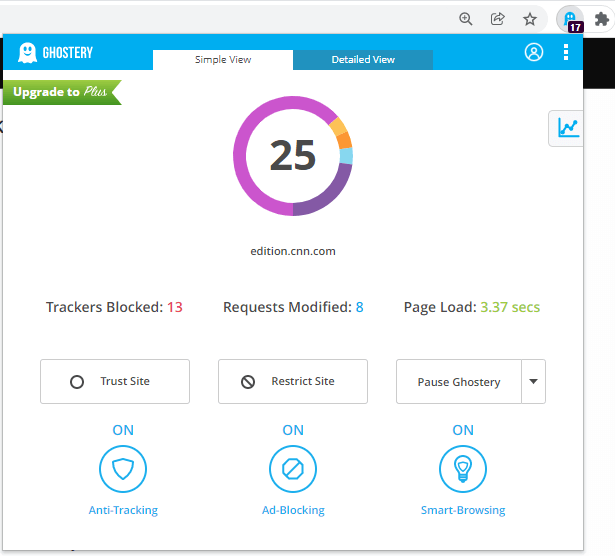The width and height of the screenshot is (615, 556).
Task: Click the share page icon
Action: tap(497, 19)
